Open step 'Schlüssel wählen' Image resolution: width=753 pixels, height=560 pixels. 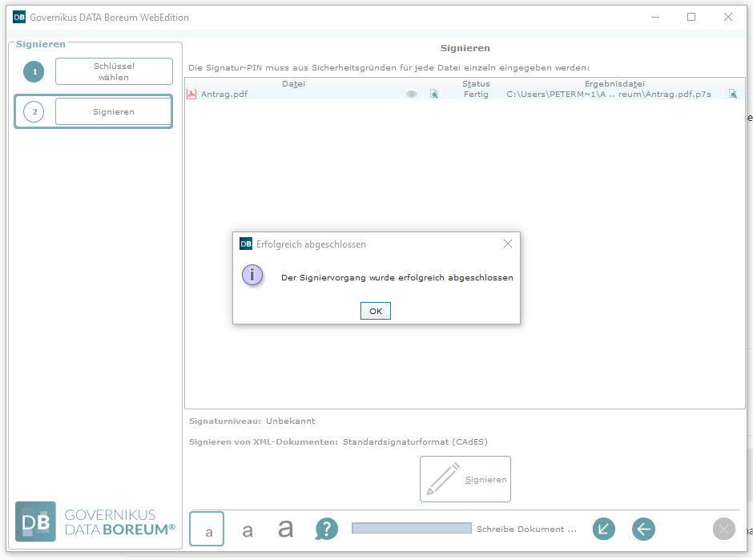pos(114,71)
